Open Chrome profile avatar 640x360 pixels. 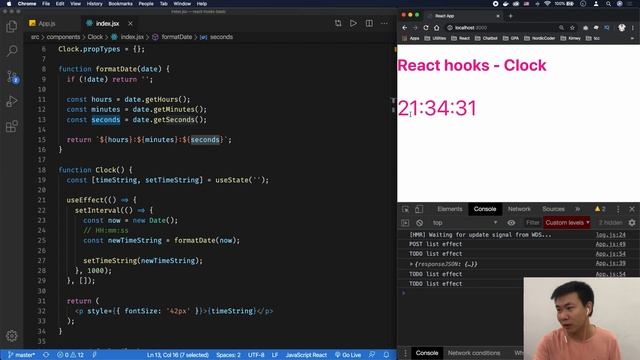pyautogui.click(x=622, y=28)
